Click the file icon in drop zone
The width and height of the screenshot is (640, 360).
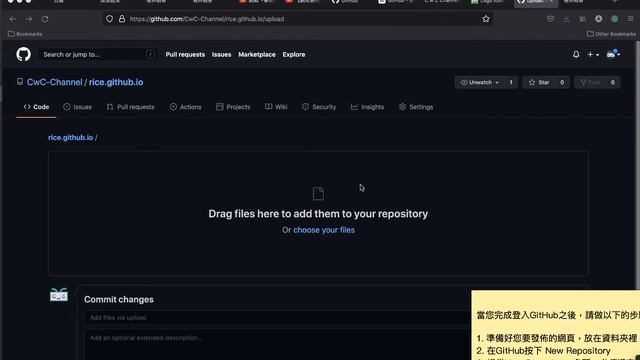318,193
